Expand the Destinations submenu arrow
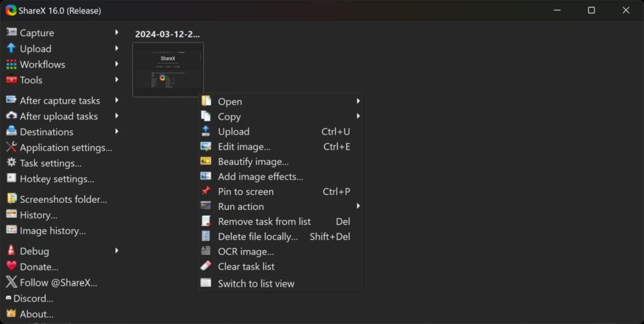The image size is (644, 324). point(117,132)
